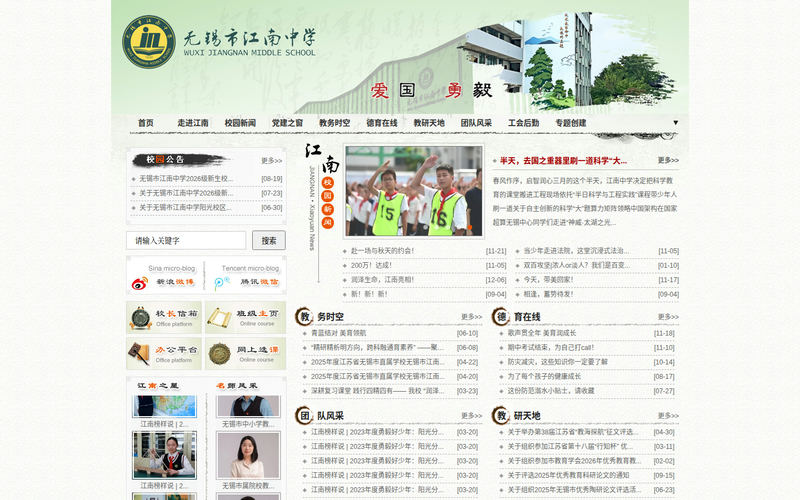The height and width of the screenshot is (500, 800).
Task: Open announcement 关于无锡市江南中学阳光校区
Action: 185,208
